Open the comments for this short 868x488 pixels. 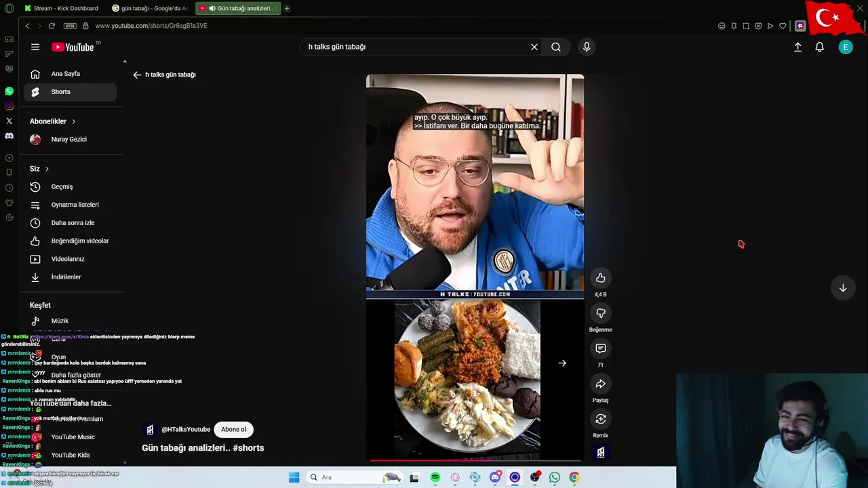click(600, 348)
